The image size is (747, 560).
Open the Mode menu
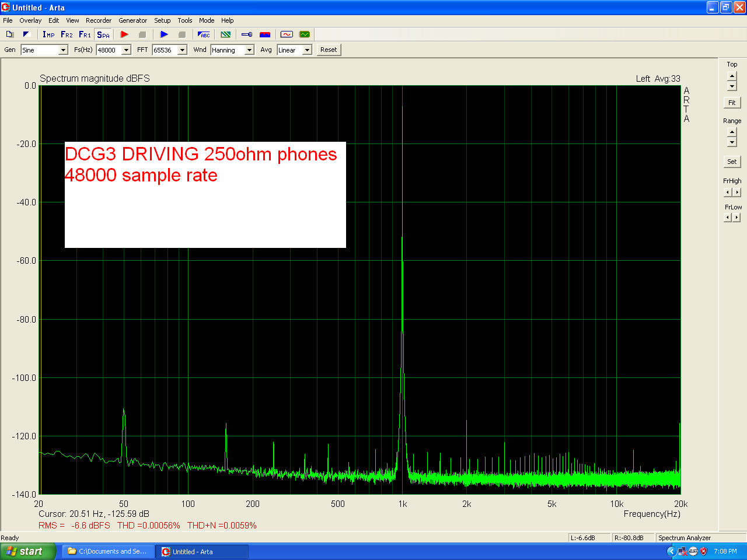pyautogui.click(x=207, y=20)
